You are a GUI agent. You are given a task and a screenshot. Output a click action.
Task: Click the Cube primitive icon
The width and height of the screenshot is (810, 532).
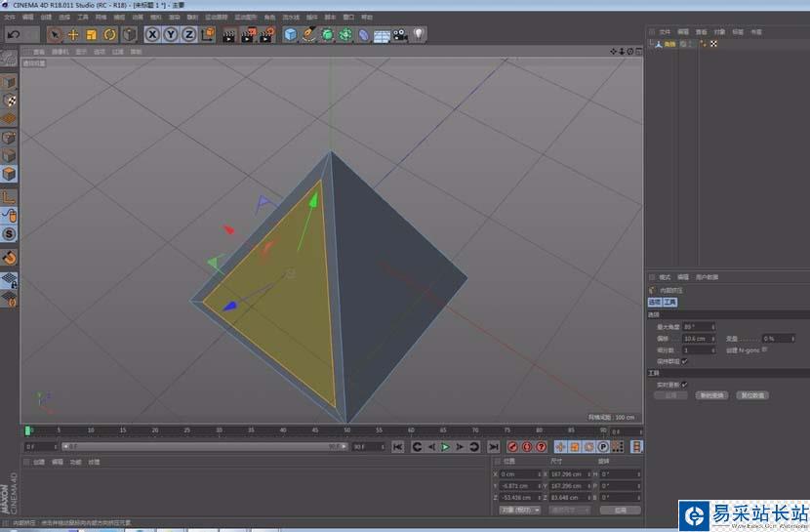pyautogui.click(x=290, y=34)
